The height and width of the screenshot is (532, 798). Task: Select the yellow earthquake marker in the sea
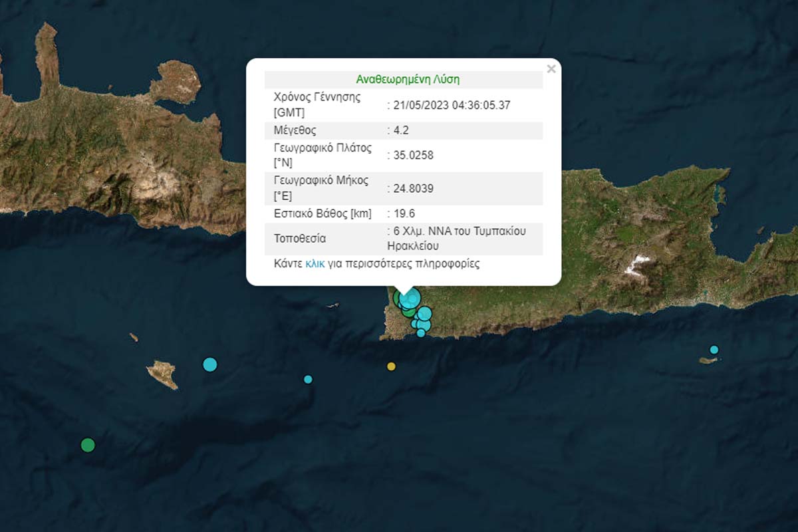[x=391, y=366]
